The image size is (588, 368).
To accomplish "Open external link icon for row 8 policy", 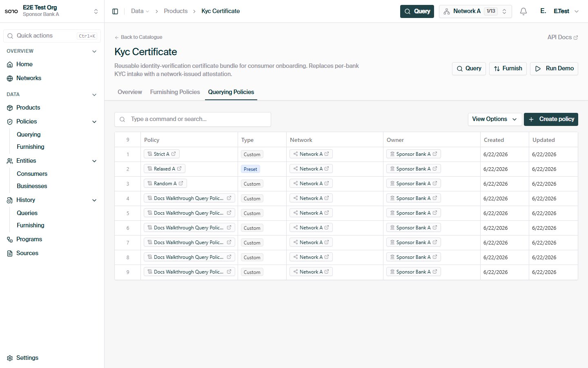I will 229,257.
